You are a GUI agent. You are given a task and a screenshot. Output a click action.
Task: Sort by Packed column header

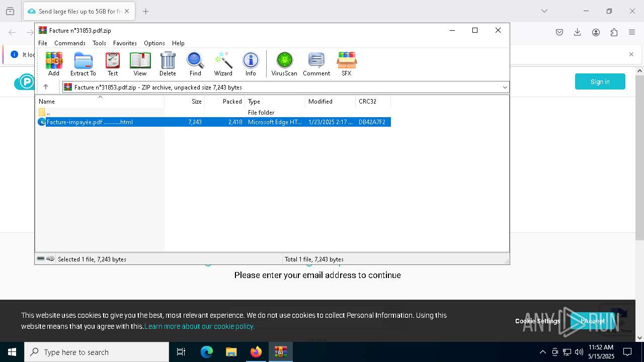[225, 102]
